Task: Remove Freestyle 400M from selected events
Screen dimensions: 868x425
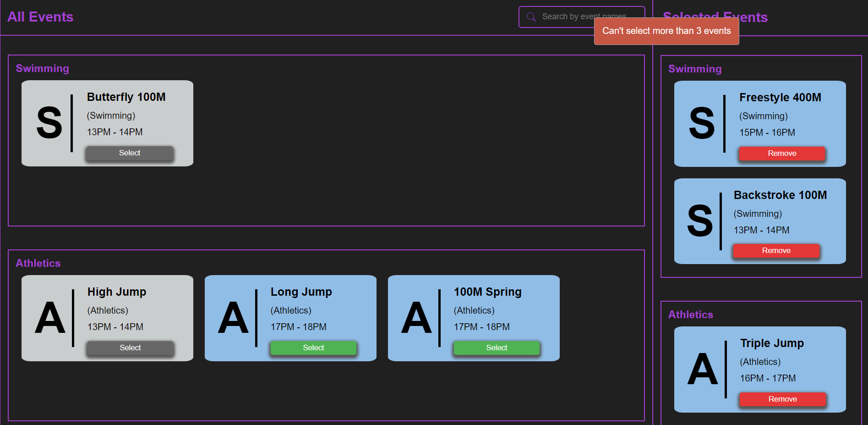Action: point(781,153)
